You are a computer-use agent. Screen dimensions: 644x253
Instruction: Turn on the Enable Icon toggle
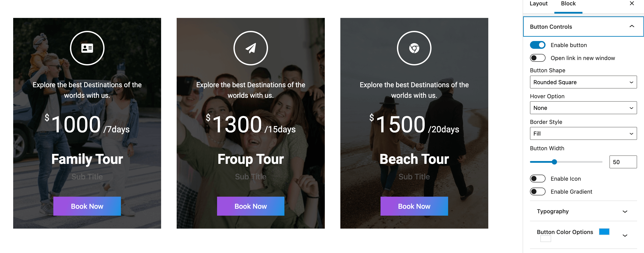(x=538, y=179)
